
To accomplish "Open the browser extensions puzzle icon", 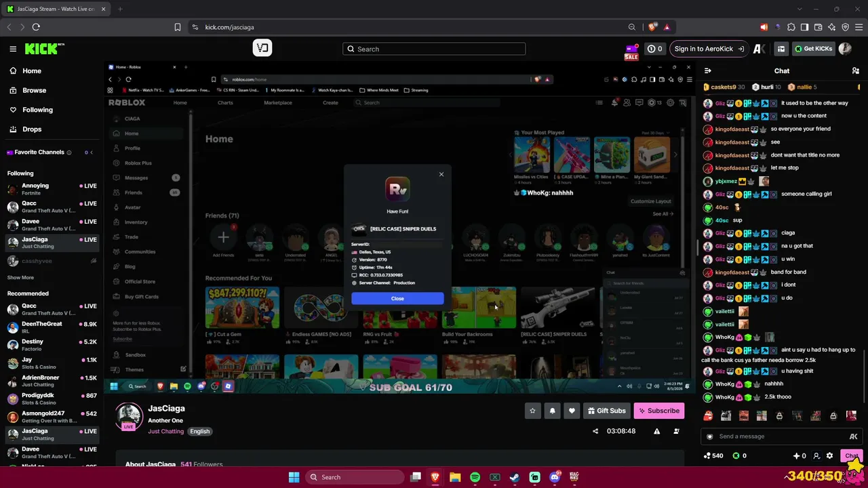I will 791,27.
